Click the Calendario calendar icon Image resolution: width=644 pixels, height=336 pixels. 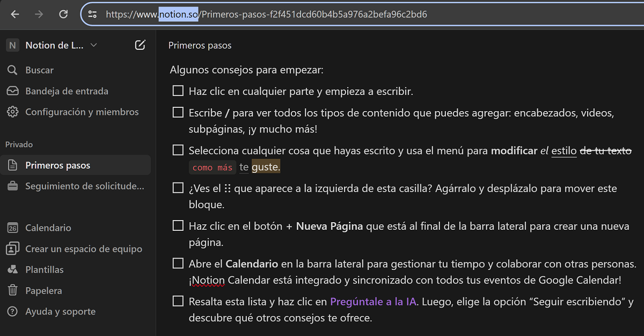(x=12, y=228)
